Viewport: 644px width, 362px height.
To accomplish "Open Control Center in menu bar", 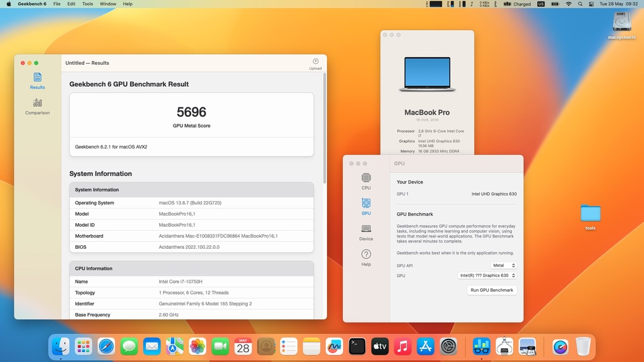I will coord(591,4).
